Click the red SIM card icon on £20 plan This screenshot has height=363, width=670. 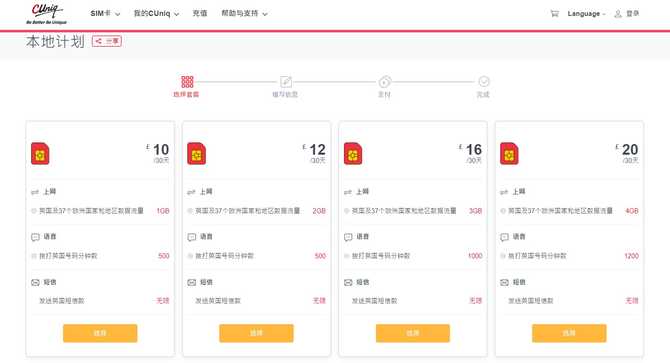tap(509, 154)
